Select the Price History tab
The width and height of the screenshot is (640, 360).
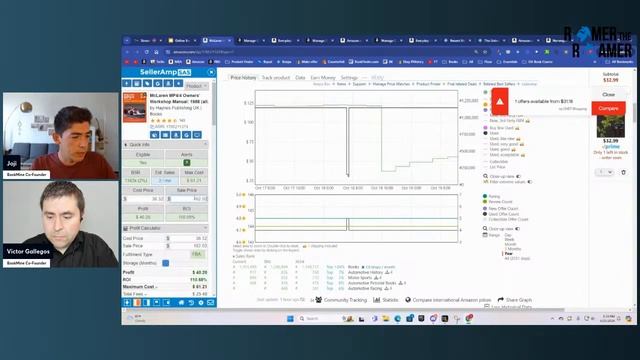(243, 78)
